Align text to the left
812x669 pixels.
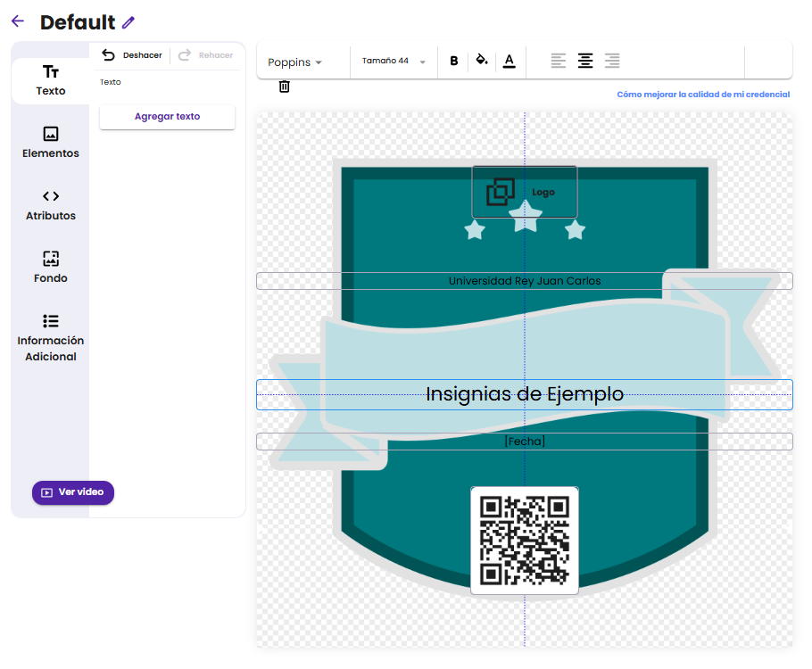click(x=558, y=62)
